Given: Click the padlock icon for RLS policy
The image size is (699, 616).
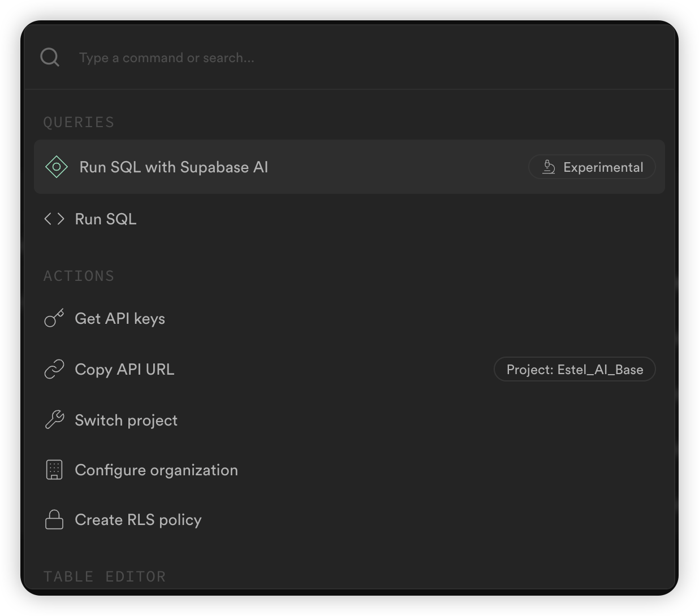Looking at the screenshot, I should (x=54, y=520).
